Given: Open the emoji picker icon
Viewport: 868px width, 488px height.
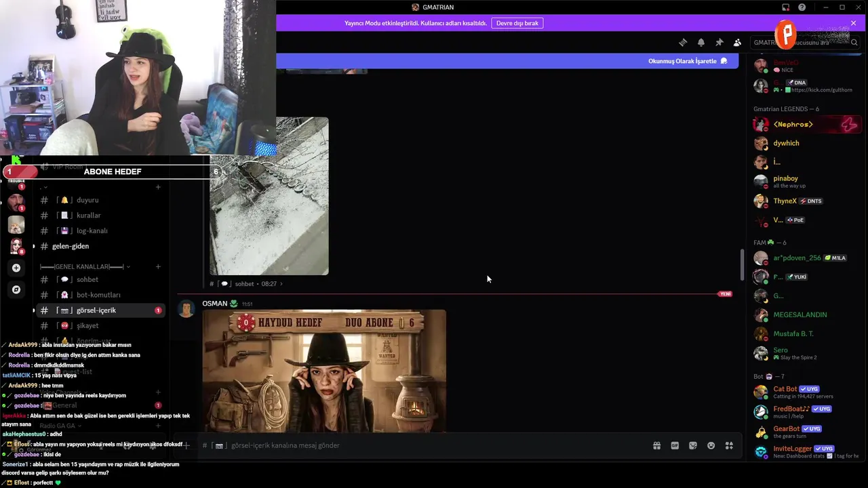Looking at the screenshot, I should 711,445.
